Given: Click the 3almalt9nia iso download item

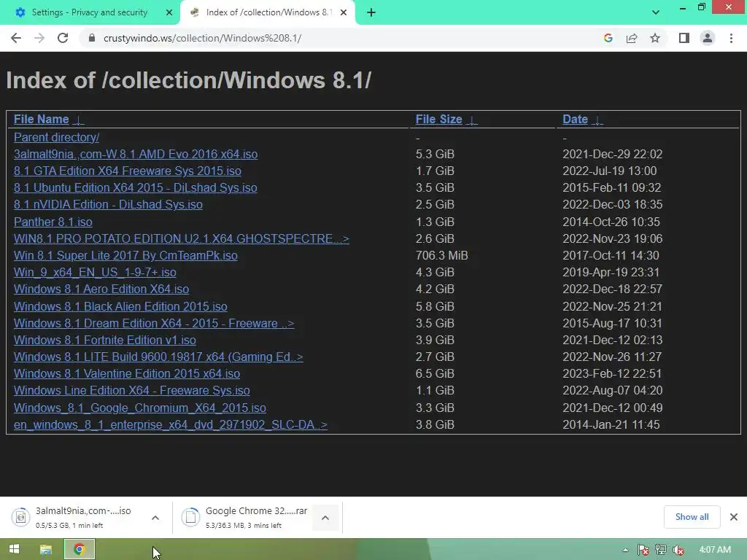Looking at the screenshot, I should pos(76,517).
